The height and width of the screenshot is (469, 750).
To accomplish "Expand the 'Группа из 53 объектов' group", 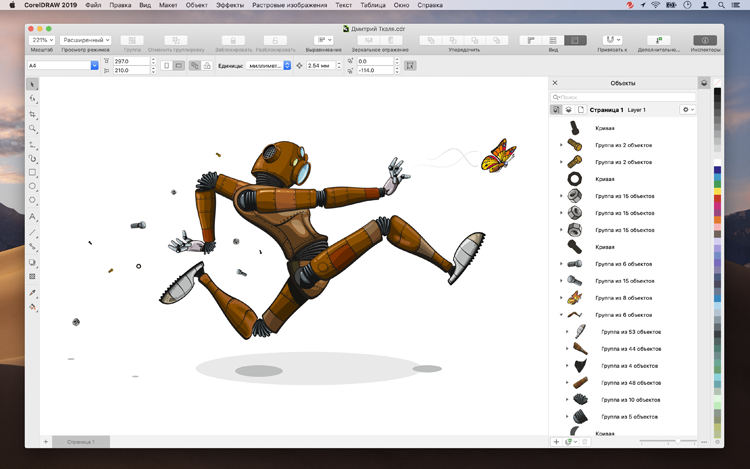I will [567, 331].
